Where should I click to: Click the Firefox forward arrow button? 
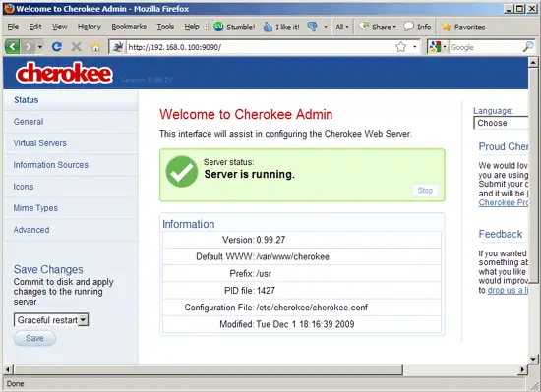coord(29,46)
